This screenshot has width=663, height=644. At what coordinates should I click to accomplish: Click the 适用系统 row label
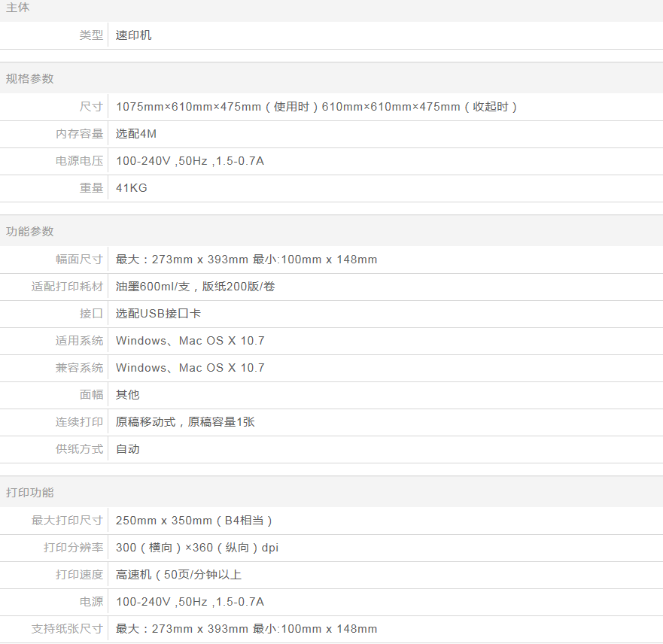[79, 341]
